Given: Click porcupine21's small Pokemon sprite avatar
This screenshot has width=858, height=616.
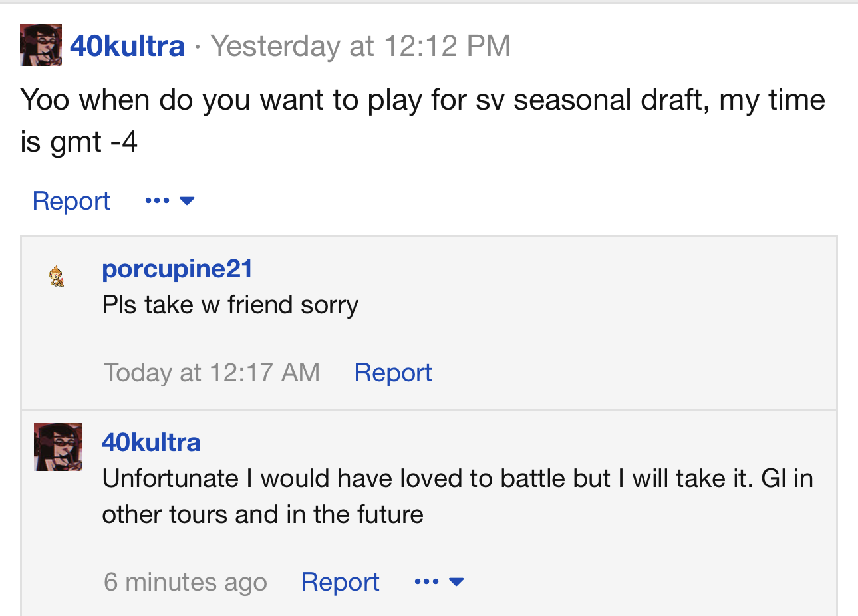Looking at the screenshot, I should (57, 275).
